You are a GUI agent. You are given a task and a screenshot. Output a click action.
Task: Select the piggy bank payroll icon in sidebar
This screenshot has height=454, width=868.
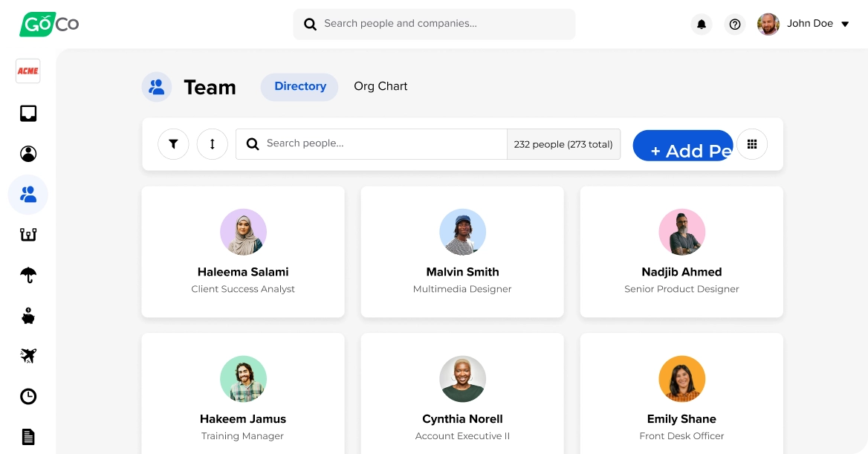tap(27, 315)
